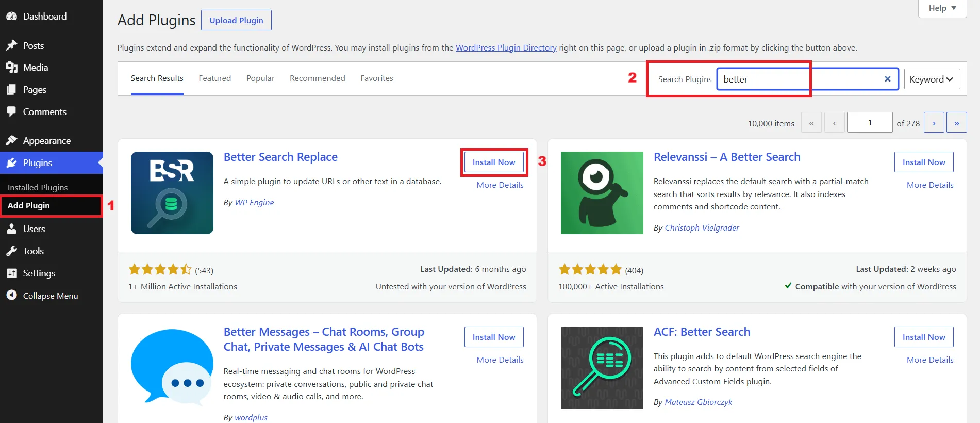980x423 pixels.
Task: Open author link Christoph Vielgrader
Action: tap(702, 227)
